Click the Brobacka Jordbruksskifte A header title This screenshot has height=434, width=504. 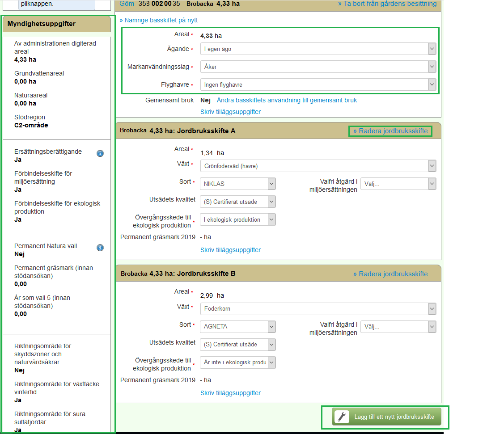tap(178, 131)
